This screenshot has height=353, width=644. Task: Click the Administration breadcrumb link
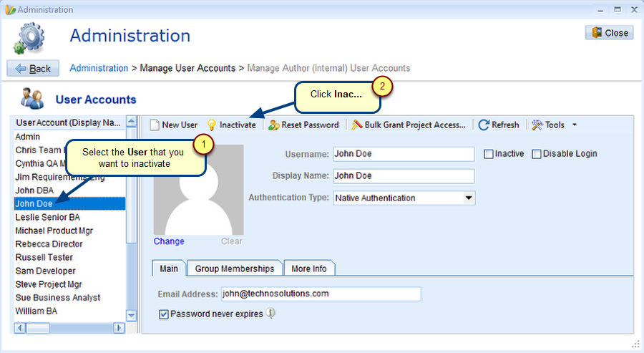(99, 68)
